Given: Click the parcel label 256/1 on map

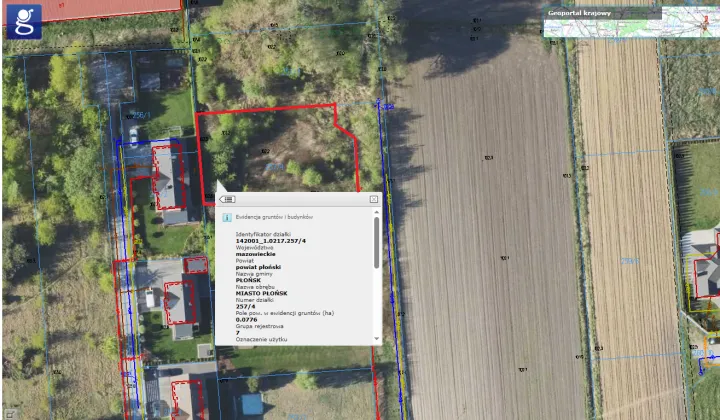Looking at the screenshot, I should (141, 115).
